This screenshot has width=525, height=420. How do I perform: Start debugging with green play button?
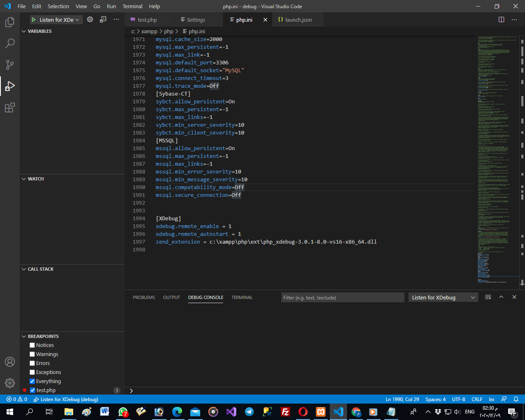tap(34, 20)
